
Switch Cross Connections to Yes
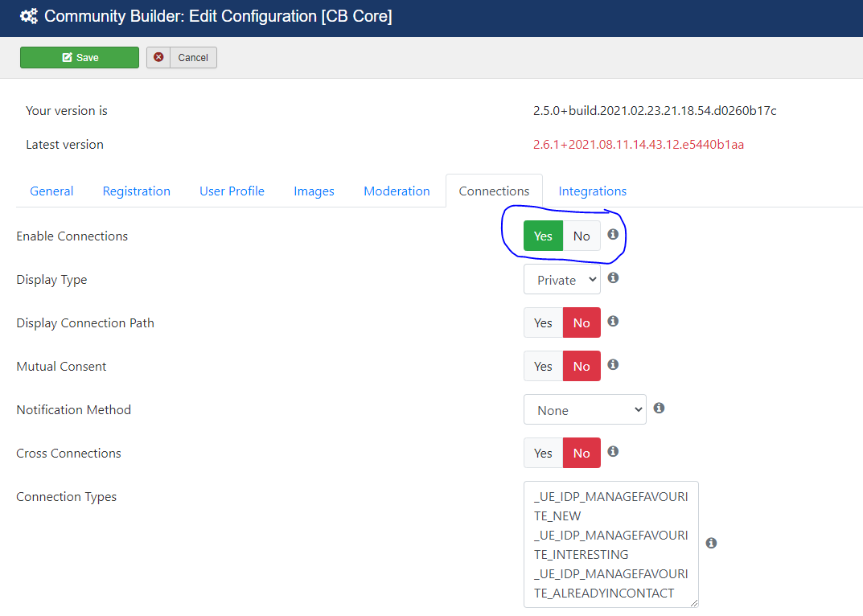tap(543, 453)
